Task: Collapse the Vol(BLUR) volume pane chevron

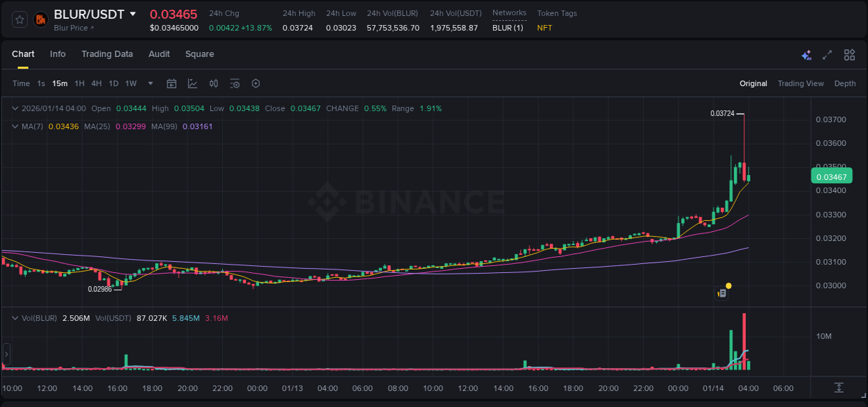Action: (15, 318)
